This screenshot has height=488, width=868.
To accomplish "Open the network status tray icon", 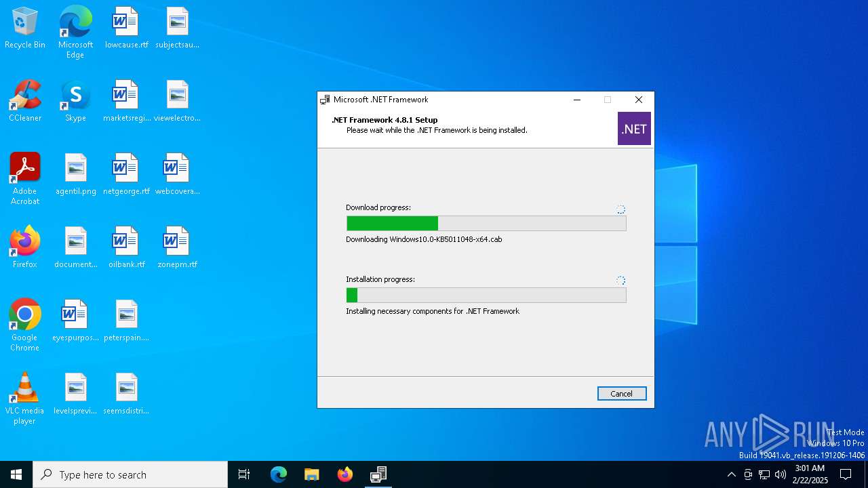I will click(764, 474).
